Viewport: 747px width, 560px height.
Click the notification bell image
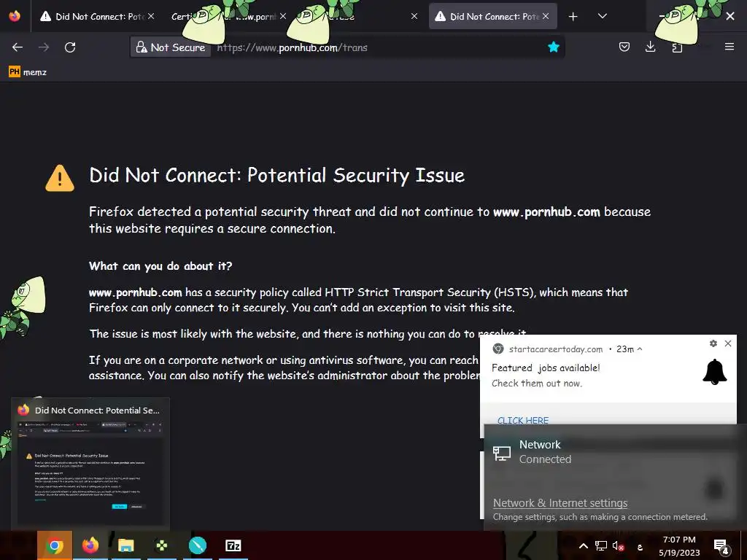click(715, 373)
